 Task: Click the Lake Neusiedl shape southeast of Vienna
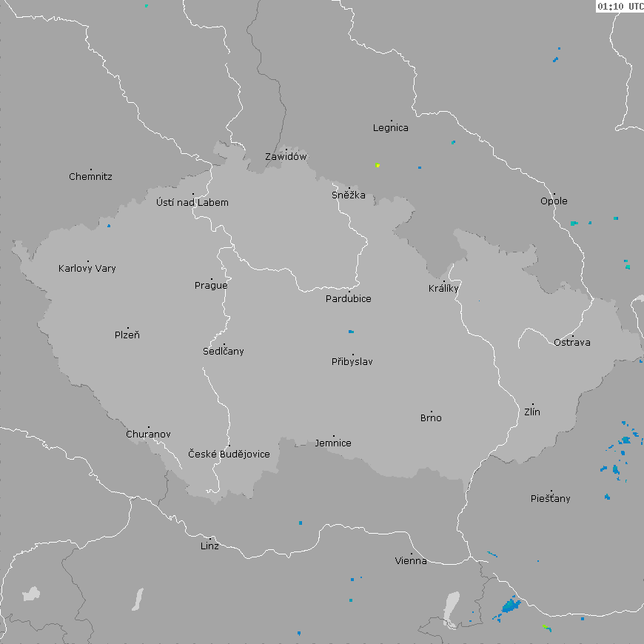coord(453,607)
